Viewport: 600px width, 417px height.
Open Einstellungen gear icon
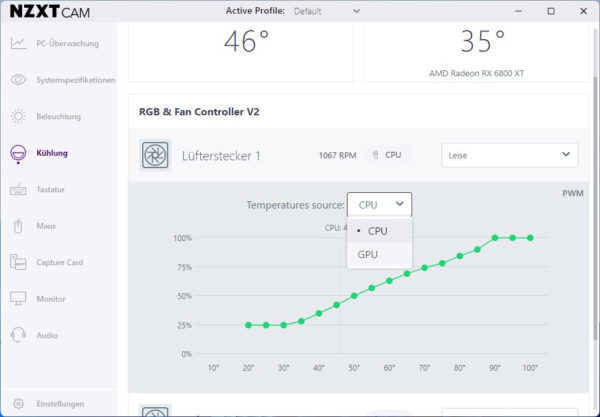pyautogui.click(x=18, y=404)
